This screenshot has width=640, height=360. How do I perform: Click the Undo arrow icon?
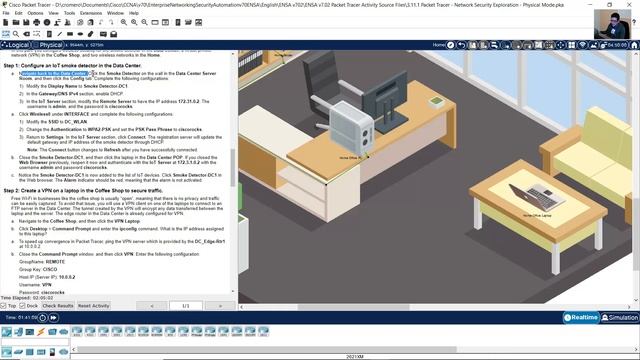tap(101, 22)
